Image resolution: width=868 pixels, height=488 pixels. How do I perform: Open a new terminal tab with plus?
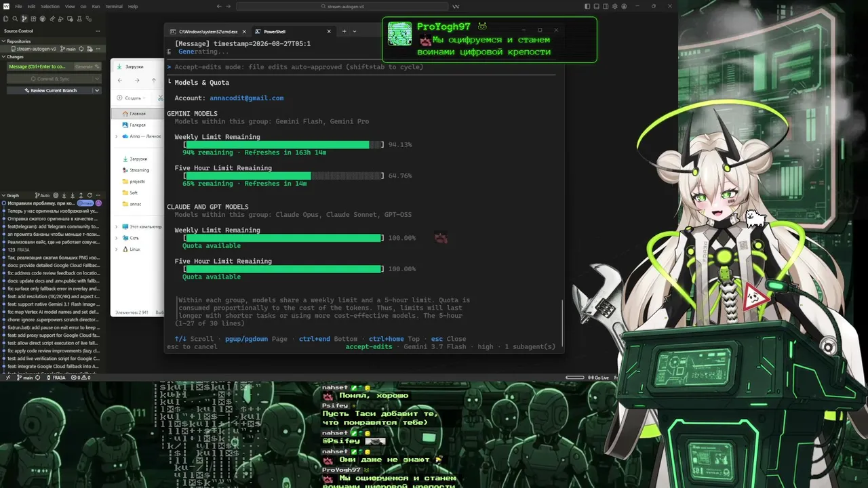click(x=344, y=31)
